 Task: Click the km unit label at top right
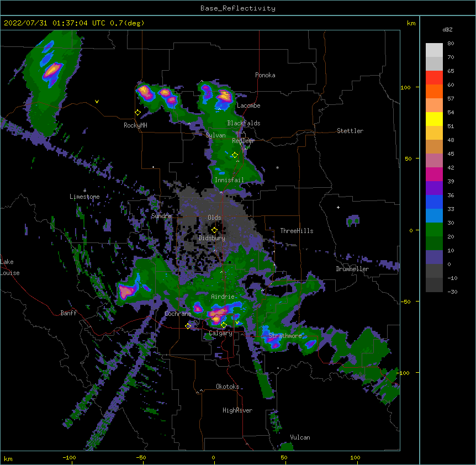(411, 23)
